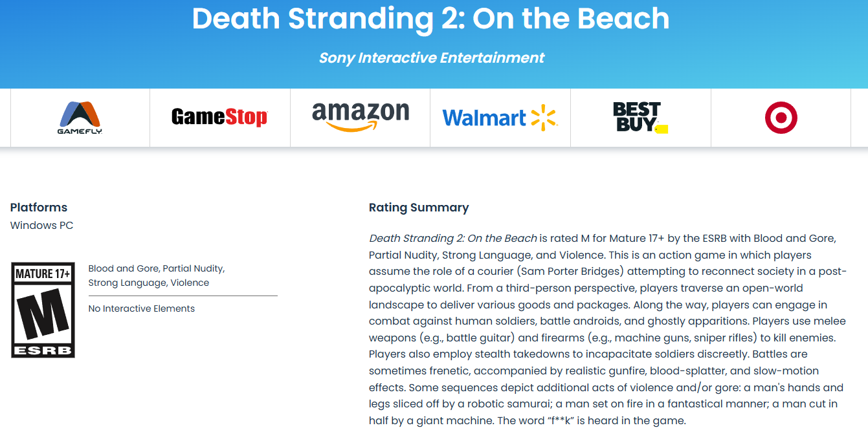Select the ESRB Mature 17+ rating seal

42,310
